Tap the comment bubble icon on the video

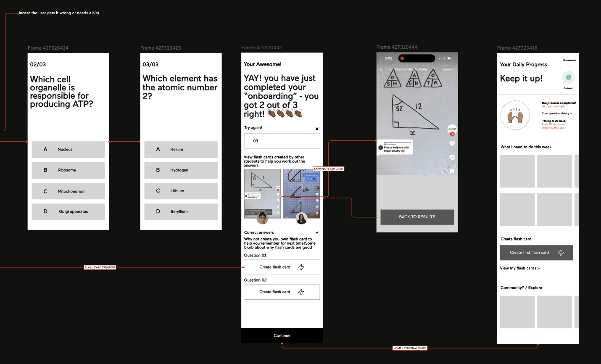[x=452, y=157]
